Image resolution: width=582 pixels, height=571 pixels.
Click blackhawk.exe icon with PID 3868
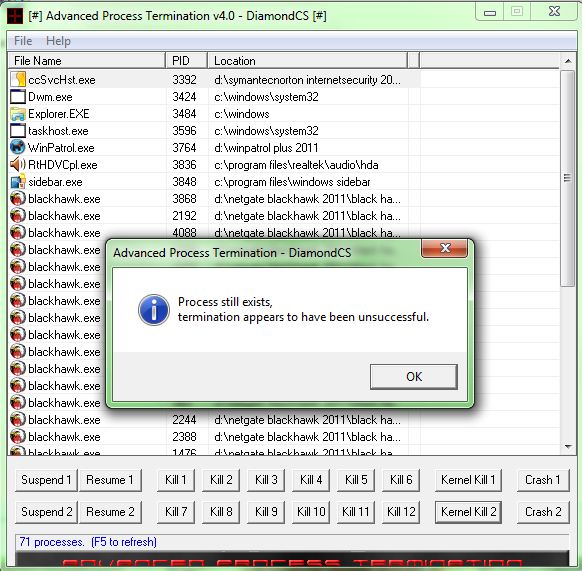[x=18, y=199]
